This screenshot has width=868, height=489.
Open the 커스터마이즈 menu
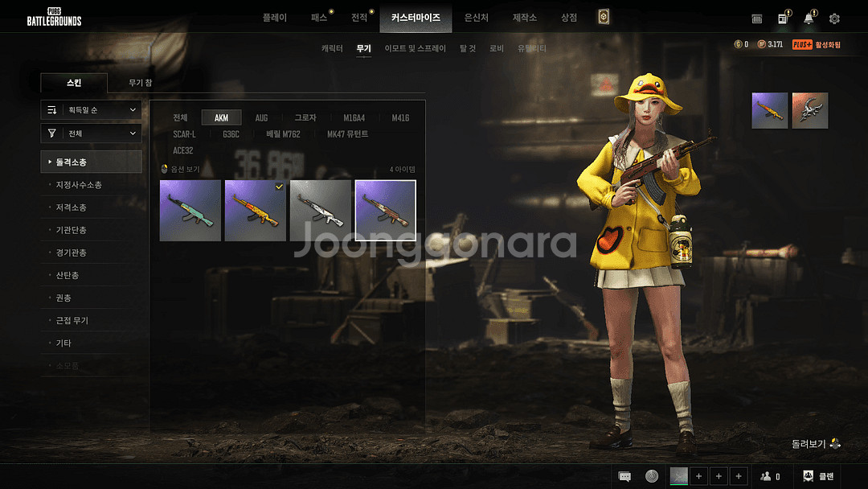point(416,18)
